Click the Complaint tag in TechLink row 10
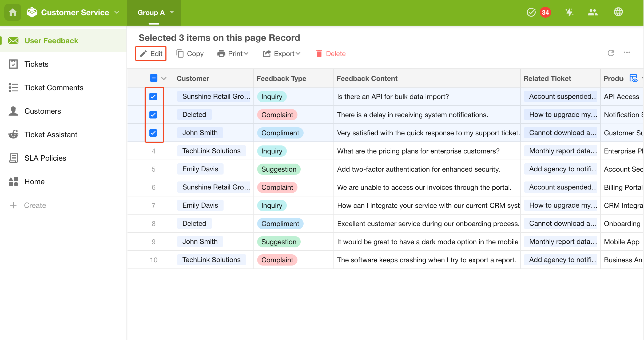 click(x=277, y=260)
